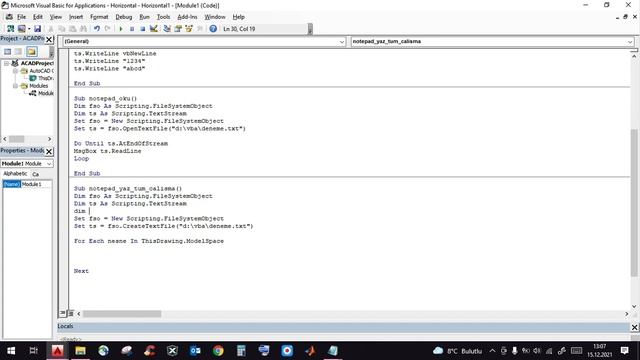Click the View Code icon in Project pane
This screenshot has width=640, height=360.
(x=7, y=51)
